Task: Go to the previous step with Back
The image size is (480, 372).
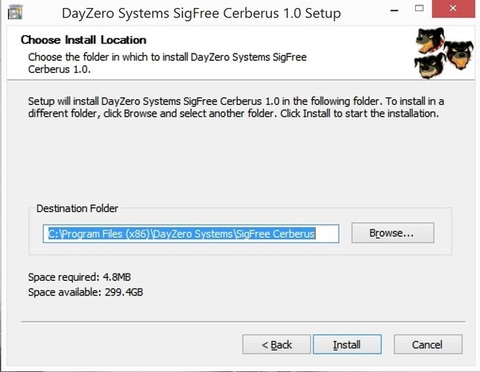Action: [x=276, y=344]
